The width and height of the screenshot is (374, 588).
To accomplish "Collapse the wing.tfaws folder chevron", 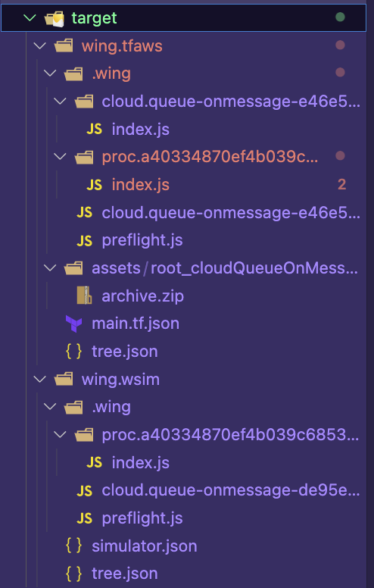I will [39, 45].
